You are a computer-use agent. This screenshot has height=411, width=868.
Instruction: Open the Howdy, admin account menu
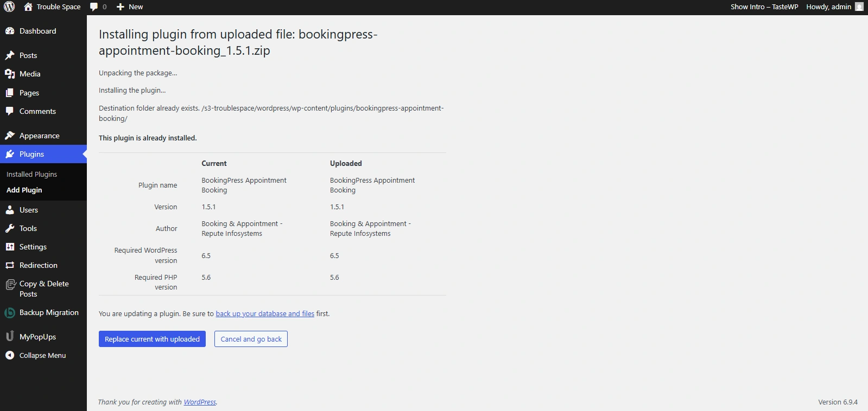tap(828, 7)
